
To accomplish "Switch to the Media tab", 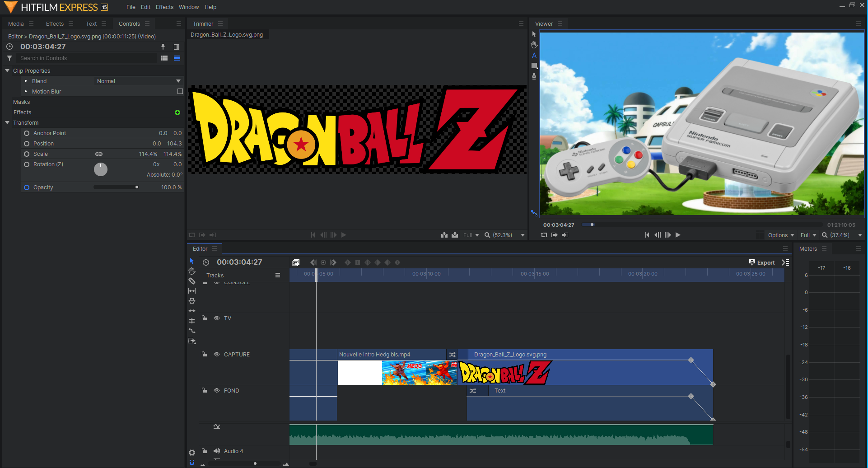I will coord(16,23).
